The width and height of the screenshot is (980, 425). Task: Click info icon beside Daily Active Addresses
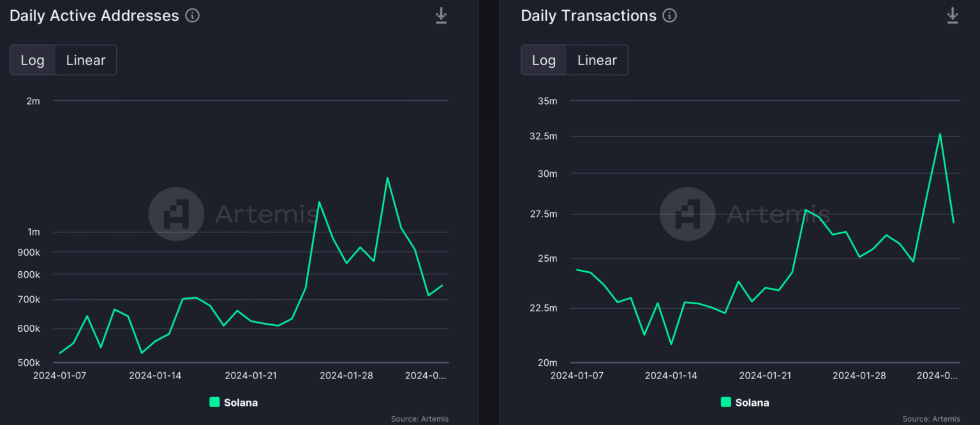tap(192, 16)
